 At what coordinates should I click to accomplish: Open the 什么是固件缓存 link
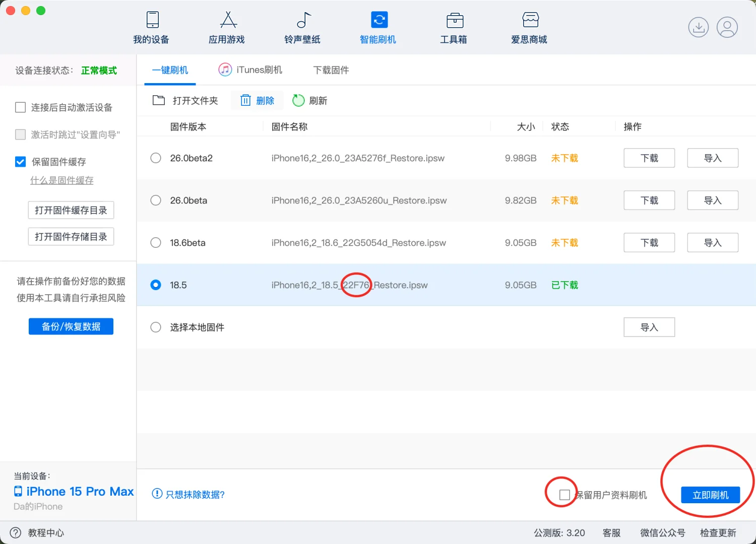pos(61,180)
